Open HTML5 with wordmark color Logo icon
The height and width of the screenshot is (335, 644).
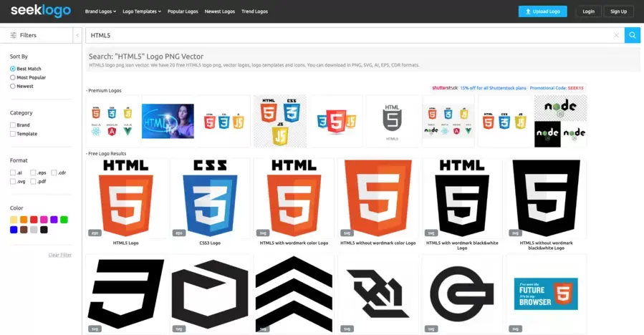[294, 198]
